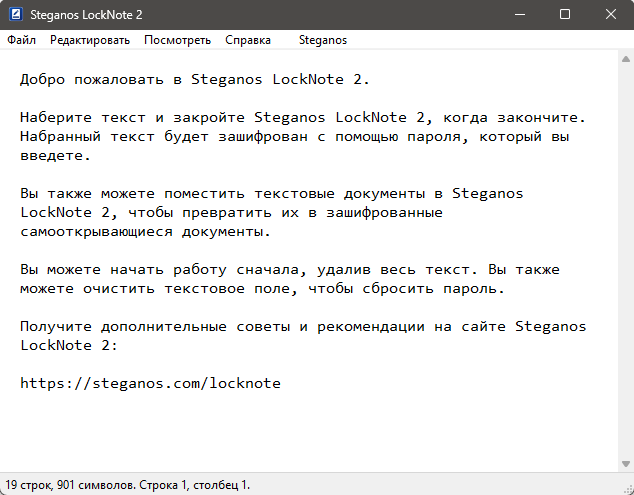Open the Справка menu

point(248,40)
